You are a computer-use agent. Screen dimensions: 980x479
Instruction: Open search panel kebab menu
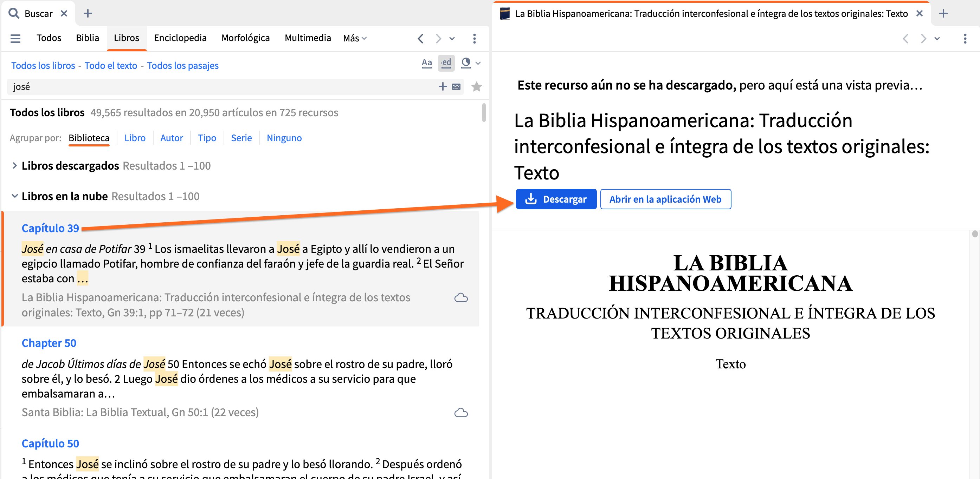tap(474, 38)
